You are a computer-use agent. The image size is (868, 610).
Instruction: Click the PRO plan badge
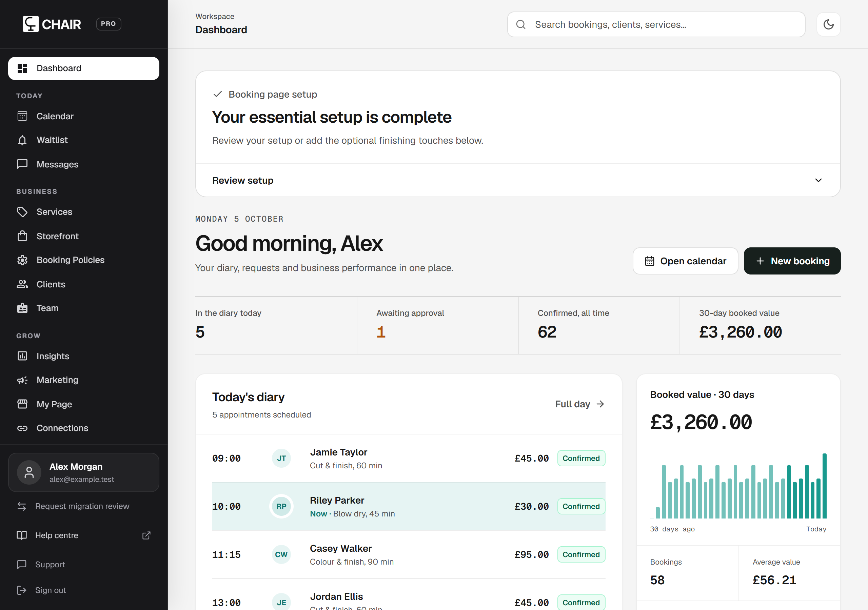coord(108,24)
